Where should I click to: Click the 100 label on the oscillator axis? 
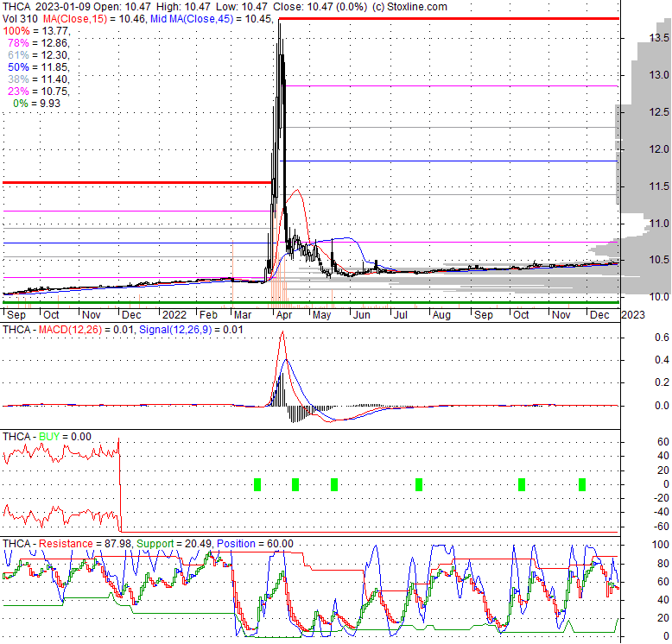(x=661, y=545)
